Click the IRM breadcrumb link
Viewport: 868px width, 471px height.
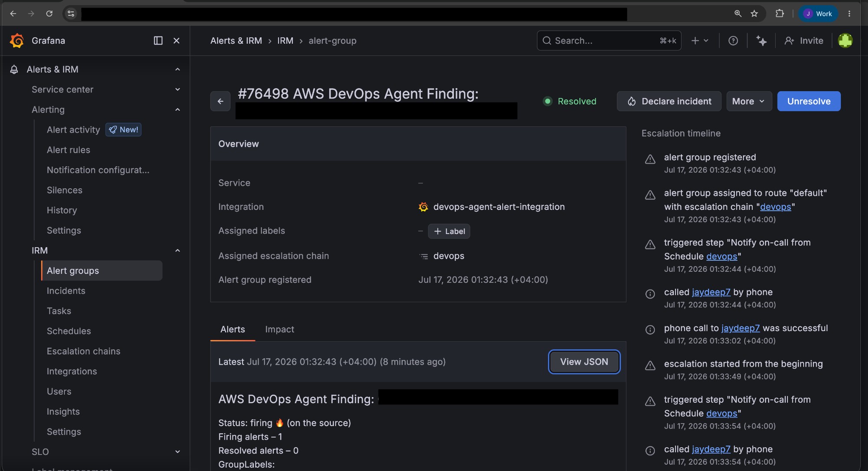click(x=285, y=40)
